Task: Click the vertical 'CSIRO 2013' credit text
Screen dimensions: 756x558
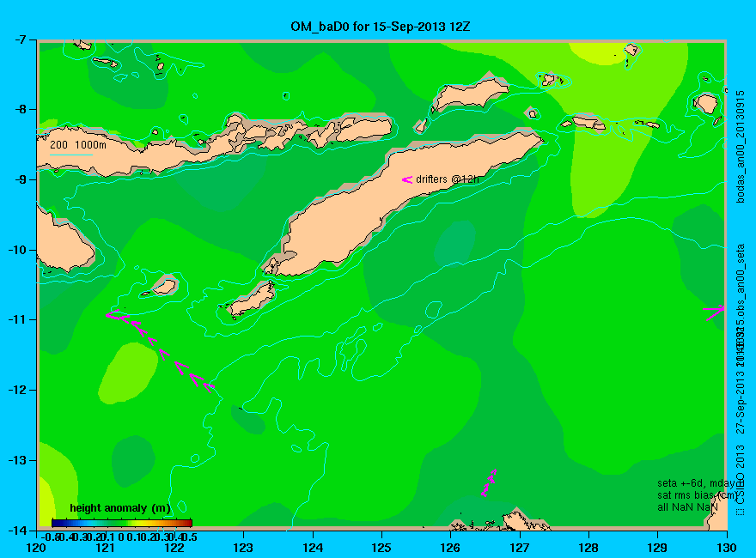Action: click(741, 475)
